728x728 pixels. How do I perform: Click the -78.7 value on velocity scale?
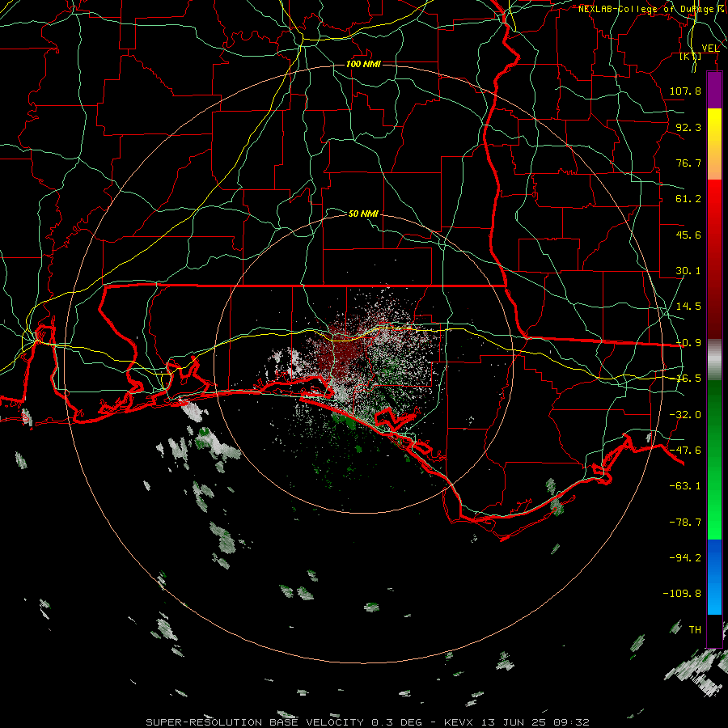pos(685,523)
